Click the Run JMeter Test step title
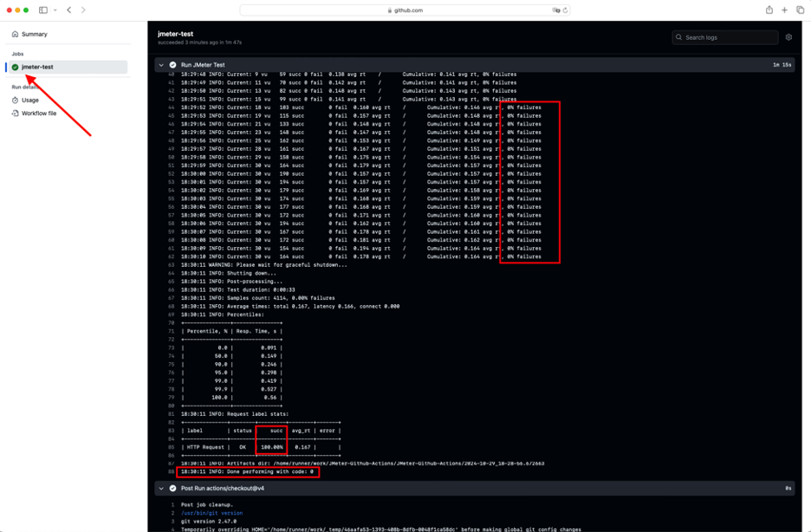 [203, 65]
